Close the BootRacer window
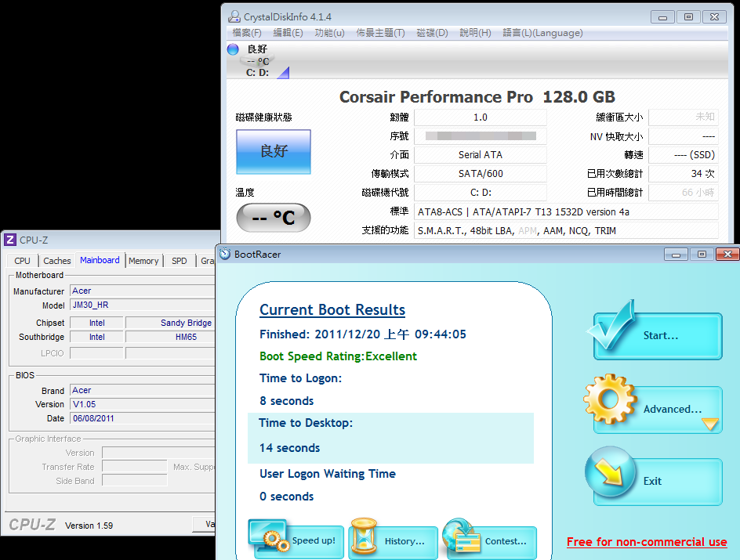The image size is (740, 560). [x=727, y=255]
